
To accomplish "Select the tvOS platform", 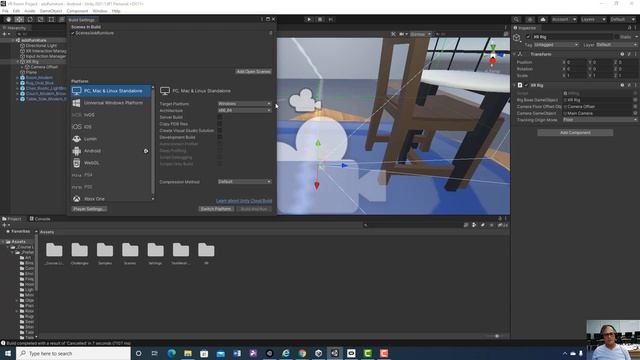I will tap(111, 115).
